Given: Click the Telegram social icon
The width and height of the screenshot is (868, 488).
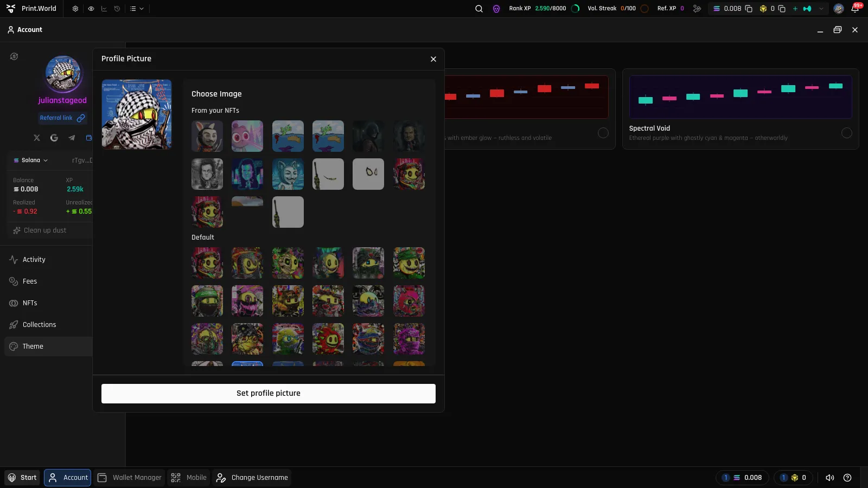Looking at the screenshot, I should tap(72, 138).
